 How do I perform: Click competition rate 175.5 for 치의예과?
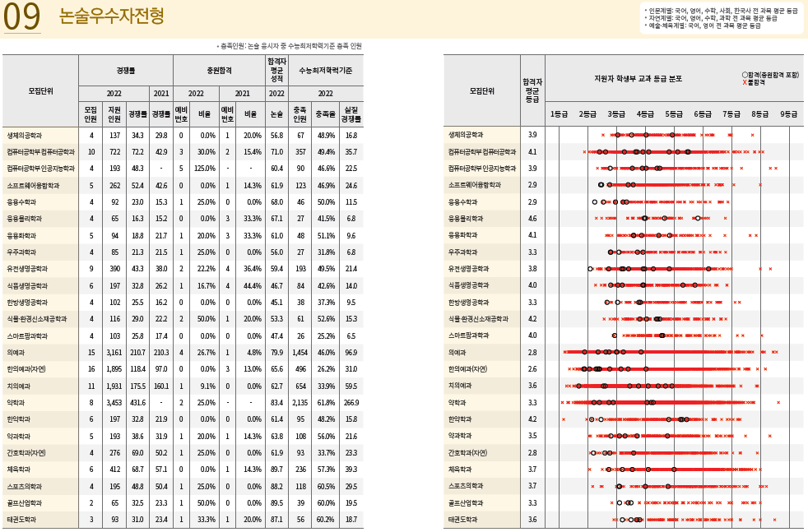137,386
